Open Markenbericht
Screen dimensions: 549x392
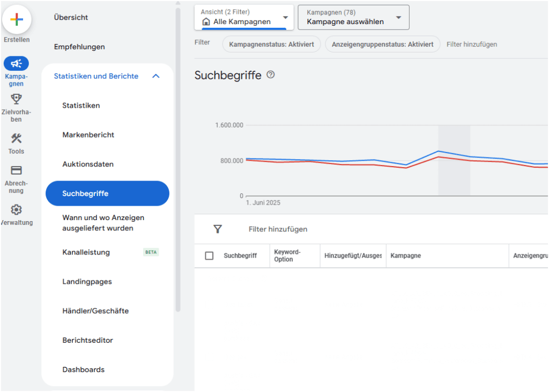coord(88,134)
